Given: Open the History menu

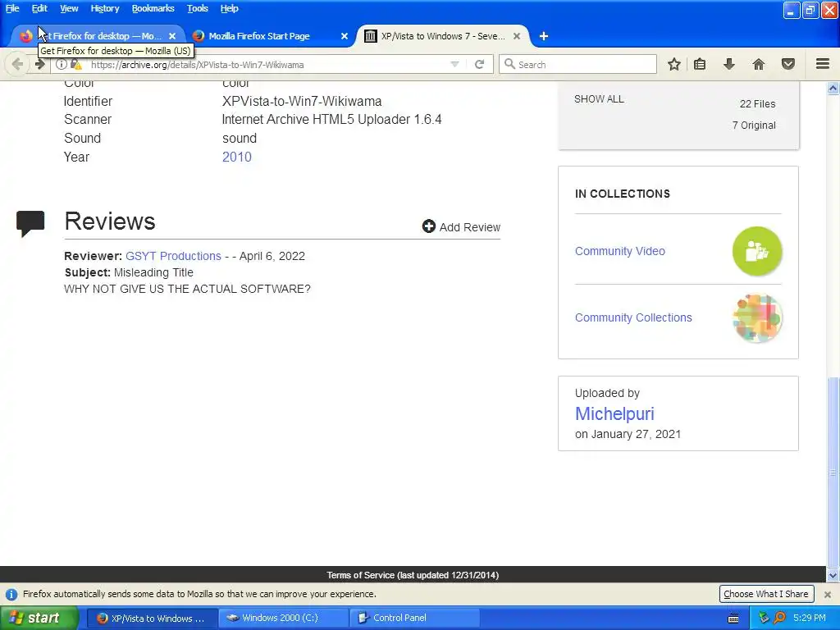Looking at the screenshot, I should (x=104, y=8).
